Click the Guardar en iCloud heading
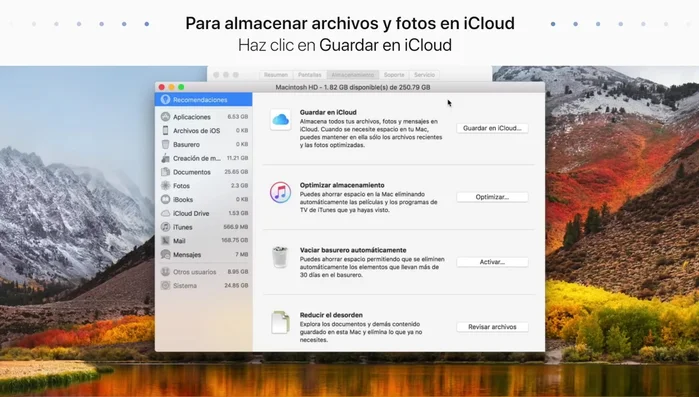This screenshot has height=397, width=699. (x=328, y=112)
